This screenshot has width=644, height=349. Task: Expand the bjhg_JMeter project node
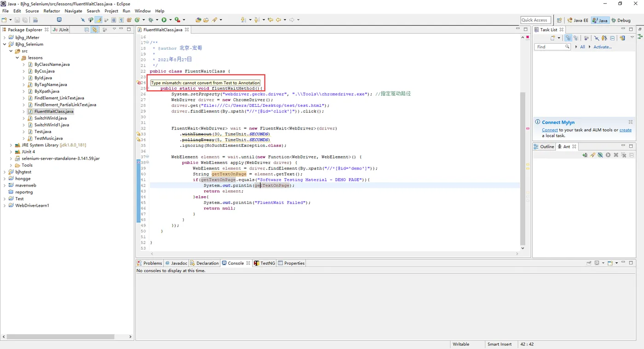(x=5, y=38)
